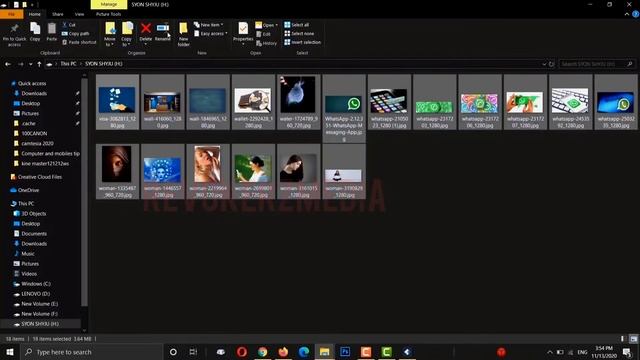640x360 pixels.
Task: Open the notification center icon
Action: 627,352
